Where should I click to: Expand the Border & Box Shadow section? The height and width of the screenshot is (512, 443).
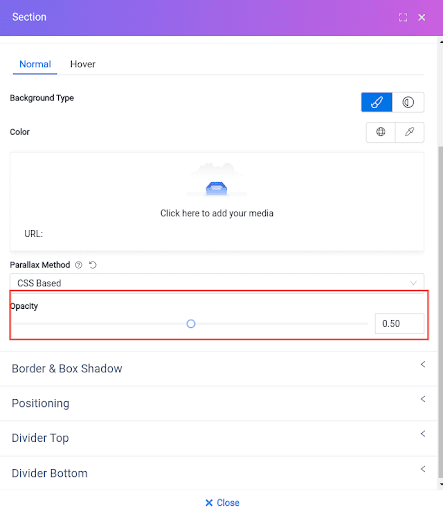(x=219, y=369)
